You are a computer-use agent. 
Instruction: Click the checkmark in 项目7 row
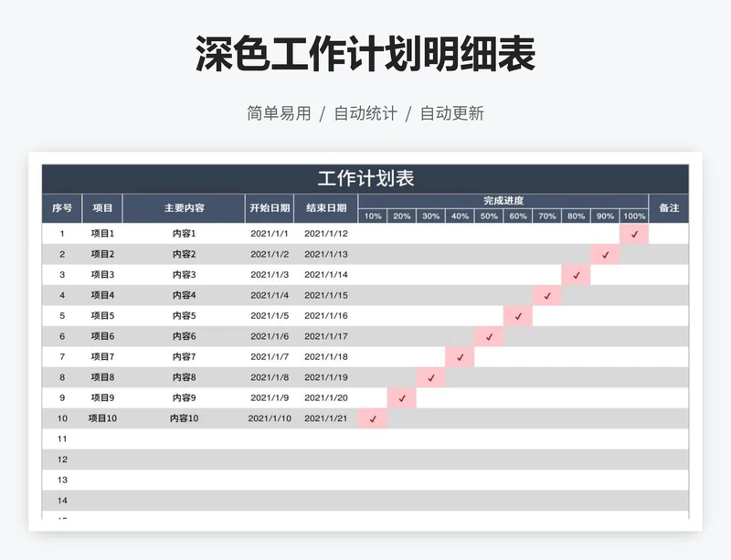pyautogui.click(x=461, y=357)
